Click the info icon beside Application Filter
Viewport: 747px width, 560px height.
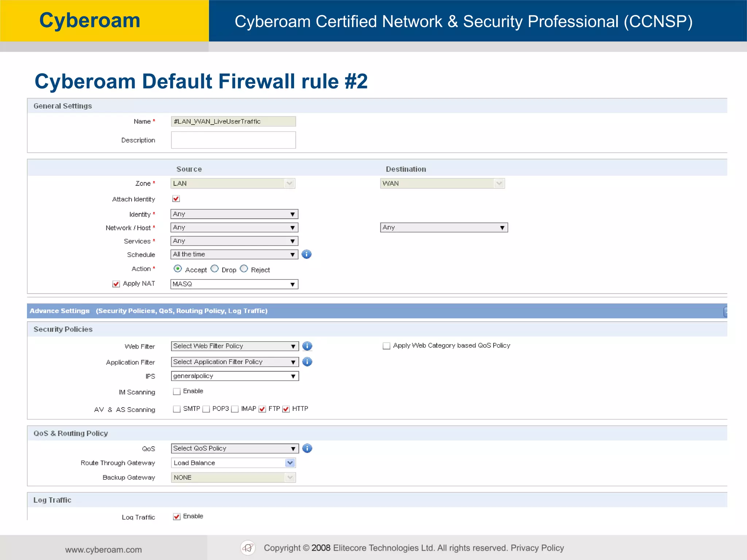pyautogui.click(x=307, y=362)
